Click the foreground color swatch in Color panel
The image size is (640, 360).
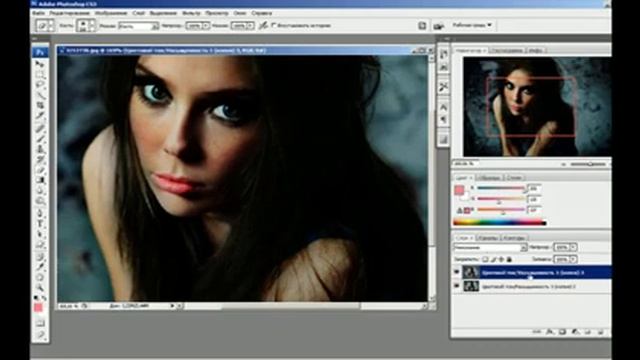pyautogui.click(x=459, y=190)
